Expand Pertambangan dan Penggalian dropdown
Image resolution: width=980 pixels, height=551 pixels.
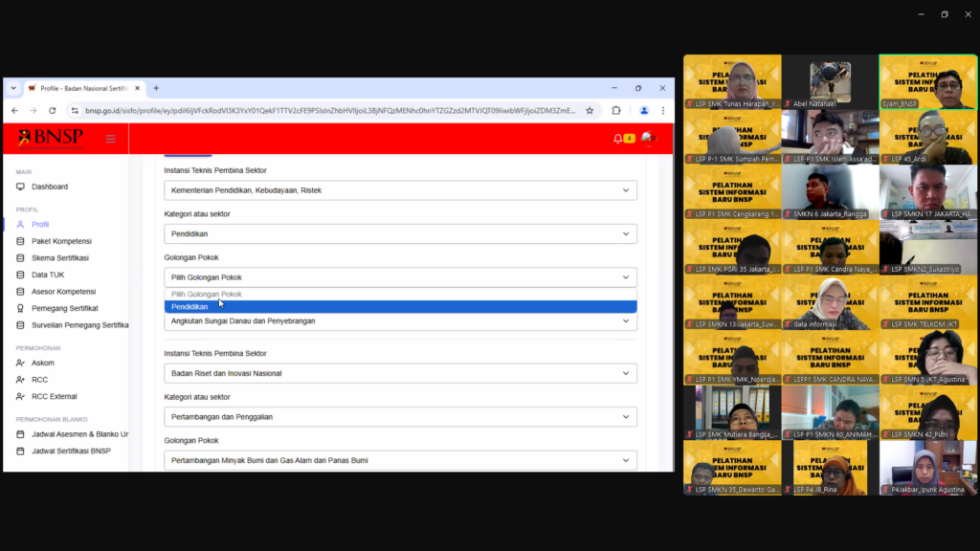click(400, 417)
